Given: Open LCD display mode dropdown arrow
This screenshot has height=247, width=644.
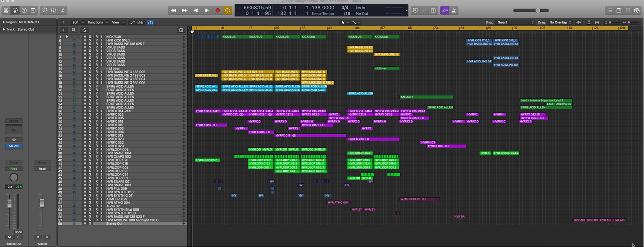Looking at the screenshot, I should pos(406,10).
